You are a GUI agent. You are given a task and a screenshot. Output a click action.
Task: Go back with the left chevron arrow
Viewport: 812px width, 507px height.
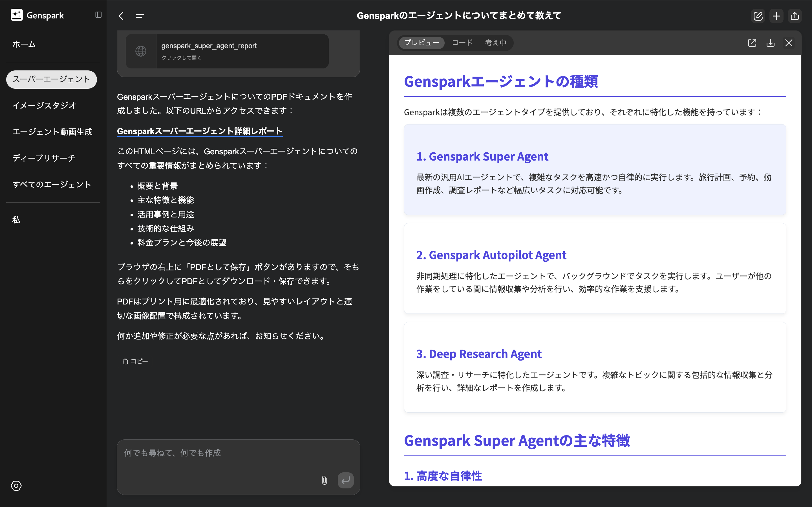point(122,16)
